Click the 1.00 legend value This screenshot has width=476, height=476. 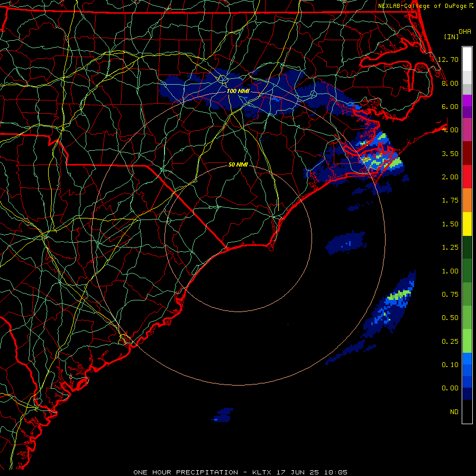click(x=450, y=271)
